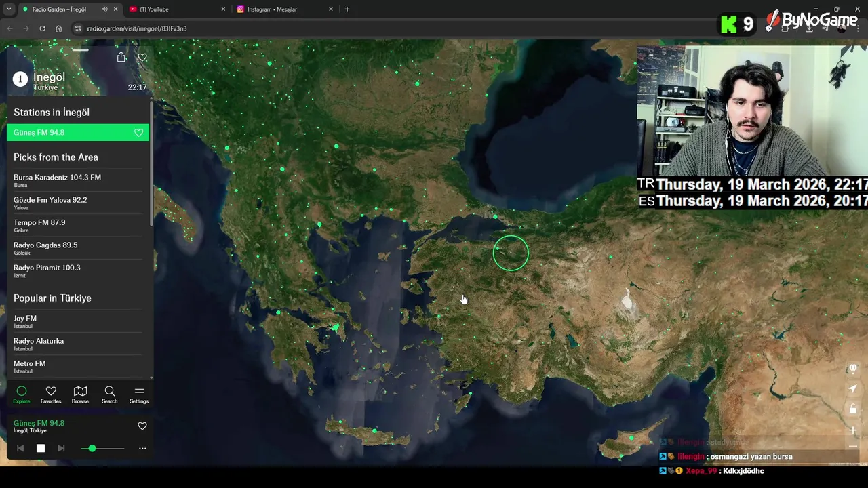Viewport: 868px width, 488px height.
Task: Click the İnegöl selection circle on map
Action: (x=511, y=253)
